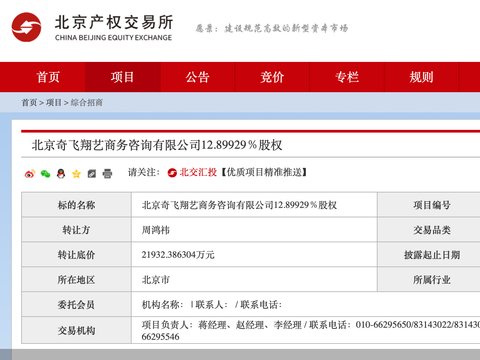Click the share/forward arrow icon
The image size is (480, 360).
click(92, 174)
